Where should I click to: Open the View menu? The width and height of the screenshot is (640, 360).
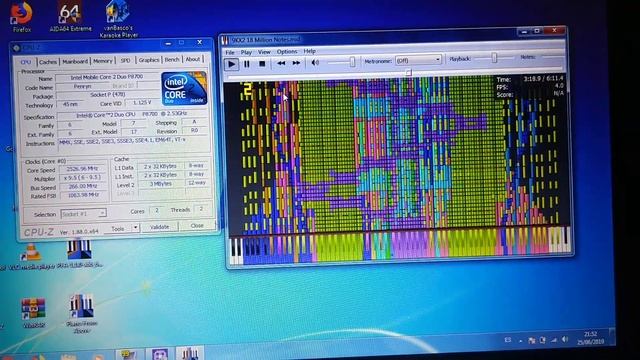[x=264, y=52]
